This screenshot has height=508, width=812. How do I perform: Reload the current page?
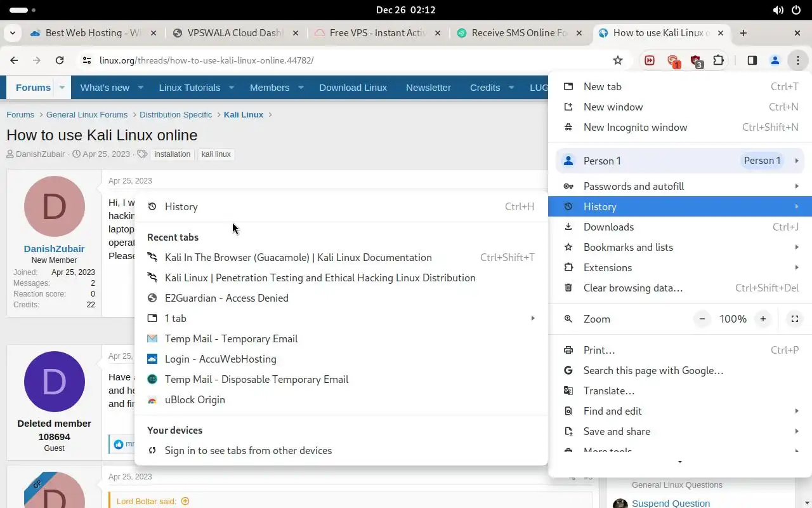60,60
